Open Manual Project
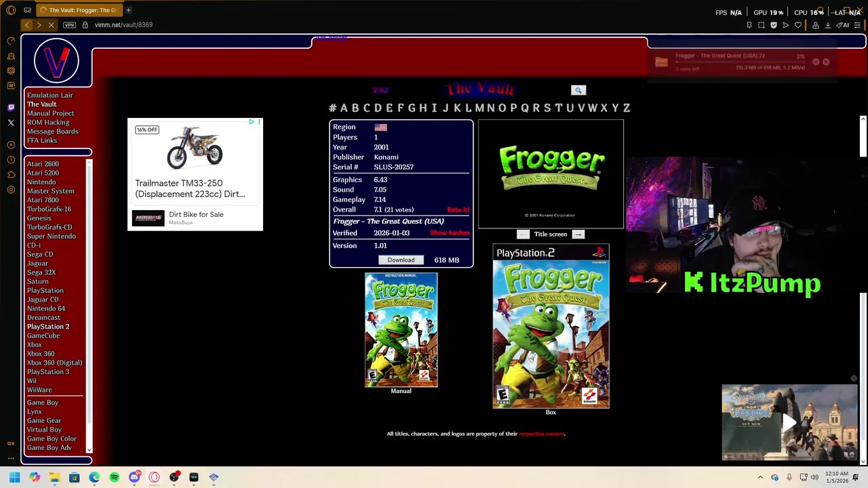This screenshot has width=868, height=488. tap(50, 113)
